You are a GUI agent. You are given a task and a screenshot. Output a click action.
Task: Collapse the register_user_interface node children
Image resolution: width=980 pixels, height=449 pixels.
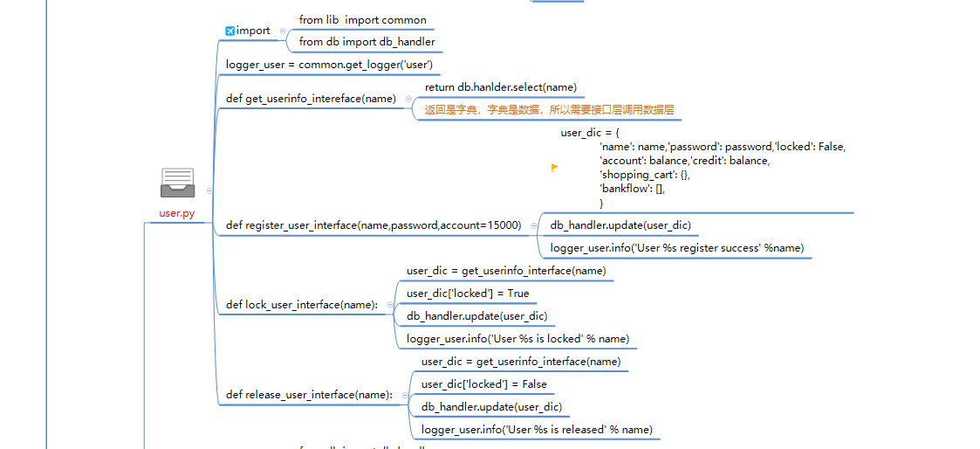point(533,225)
